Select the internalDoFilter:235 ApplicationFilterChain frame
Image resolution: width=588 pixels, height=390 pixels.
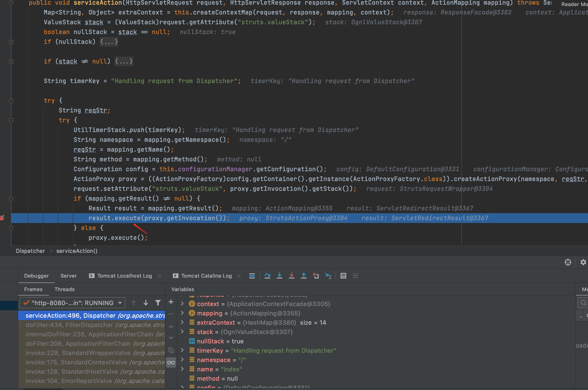pyautogui.click(x=92, y=334)
